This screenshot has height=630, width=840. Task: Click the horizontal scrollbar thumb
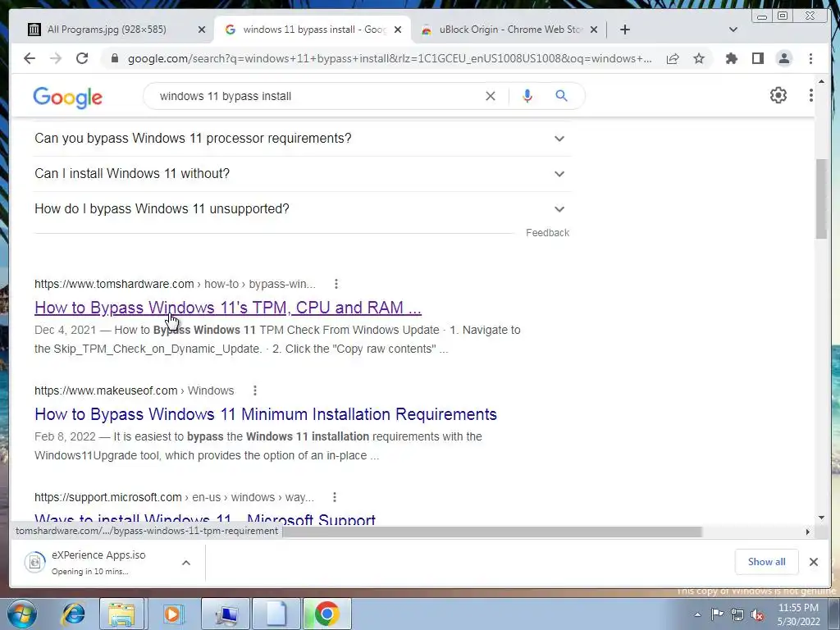(492, 532)
